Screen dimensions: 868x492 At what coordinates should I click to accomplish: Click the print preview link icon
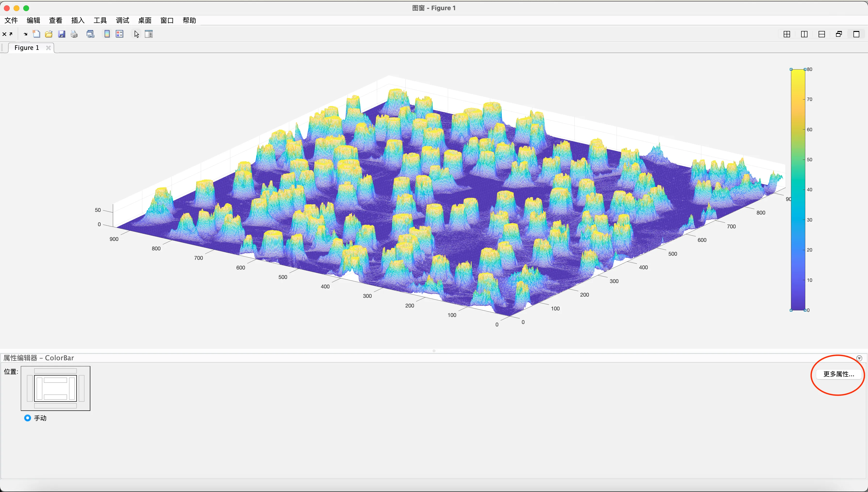90,34
